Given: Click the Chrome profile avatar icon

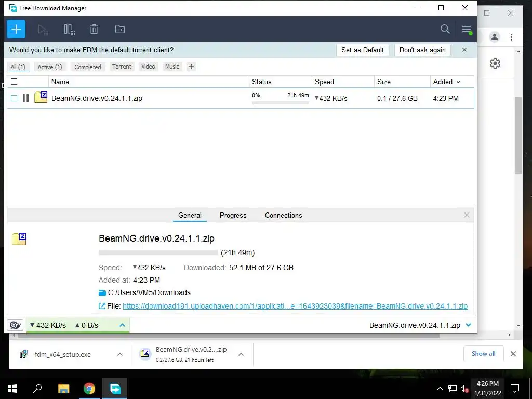Looking at the screenshot, I should (495, 37).
